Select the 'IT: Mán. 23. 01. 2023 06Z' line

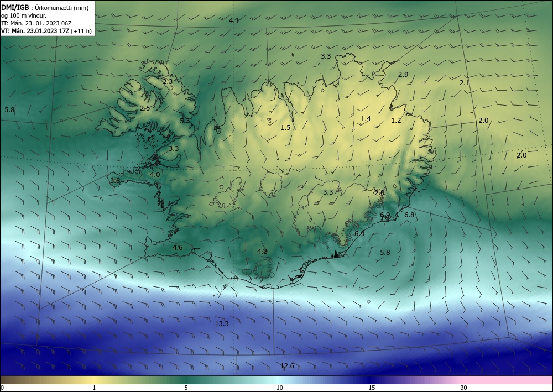point(36,23)
